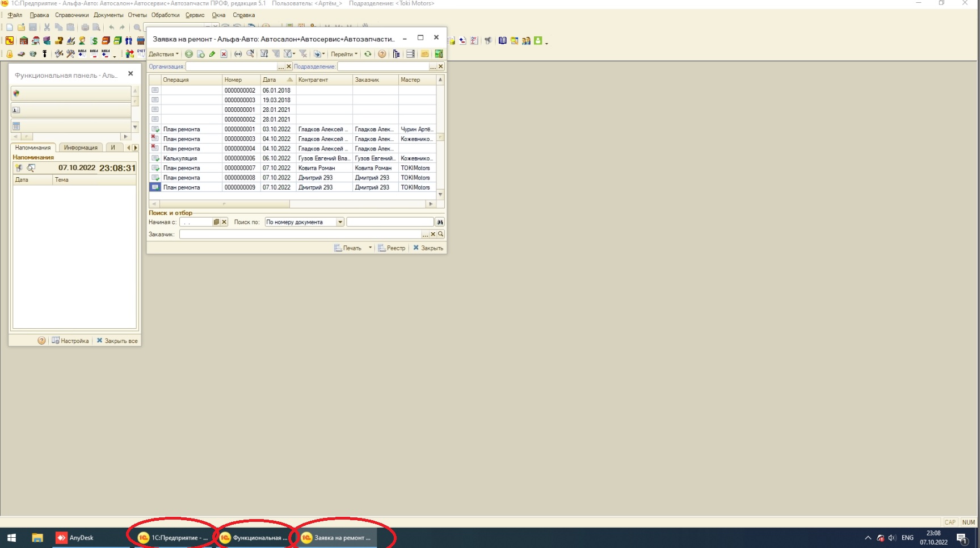This screenshot has width=980, height=548.
Task: Open the Документы menu
Action: click(108, 15)
